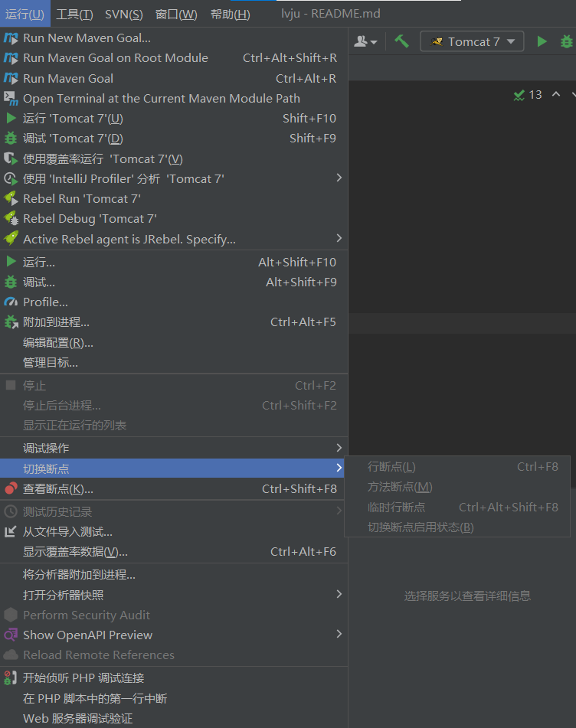Click the green Run button in toolbar
The height and width of the screenshot is (728, 576).
coord(542,42)
